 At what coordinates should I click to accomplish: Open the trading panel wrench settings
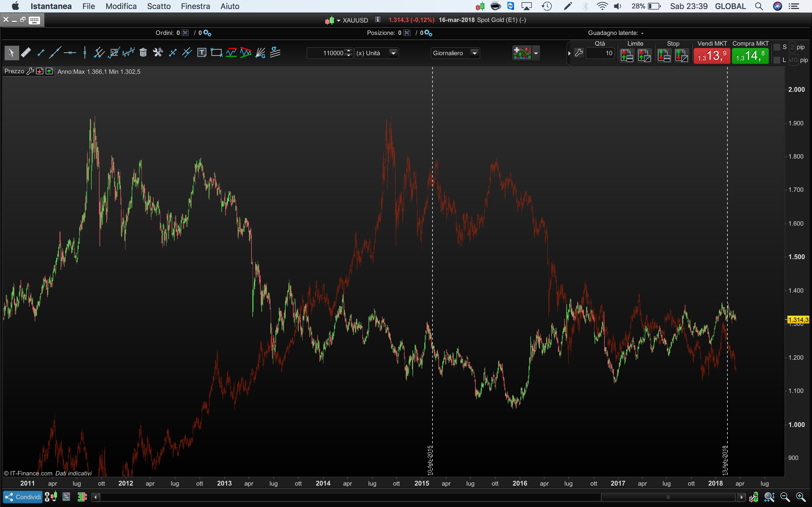coord(579,53)
